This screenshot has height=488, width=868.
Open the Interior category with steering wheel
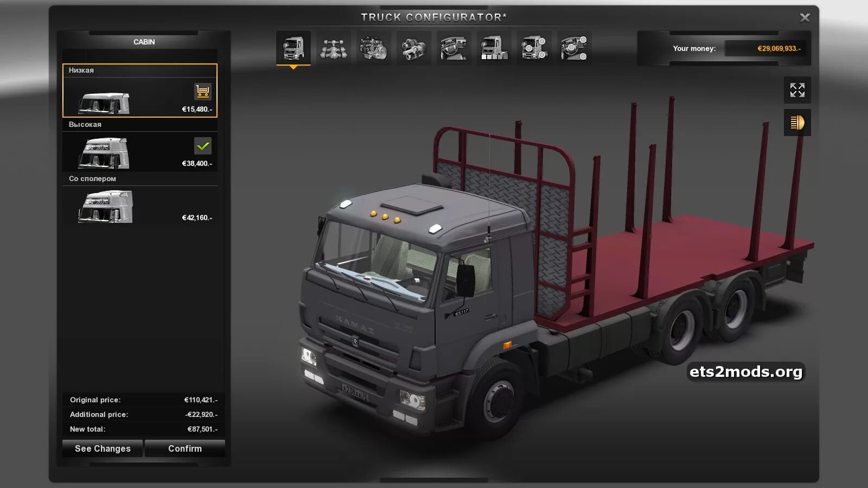(x=454, y=48)
